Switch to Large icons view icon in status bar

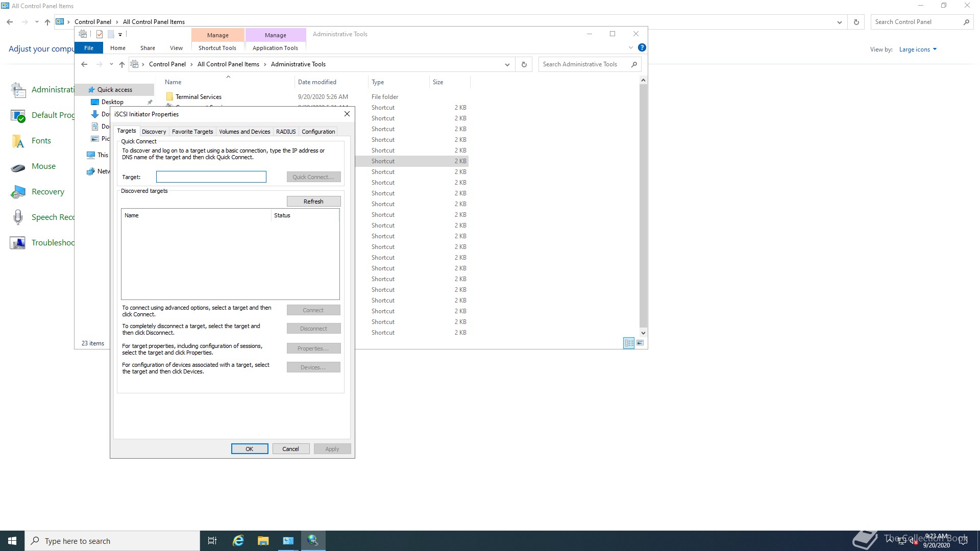coord(640,343)
